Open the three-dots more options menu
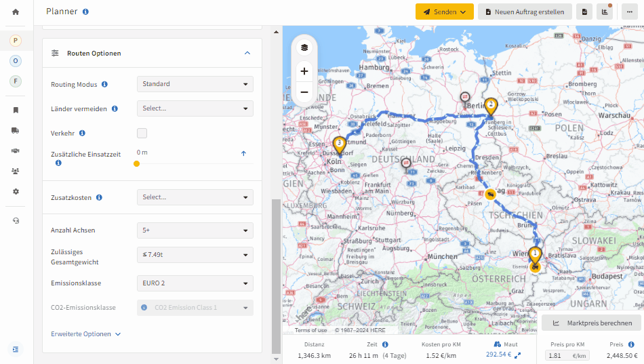This screenshot has width=644, height=364. [x=630, y=12]
